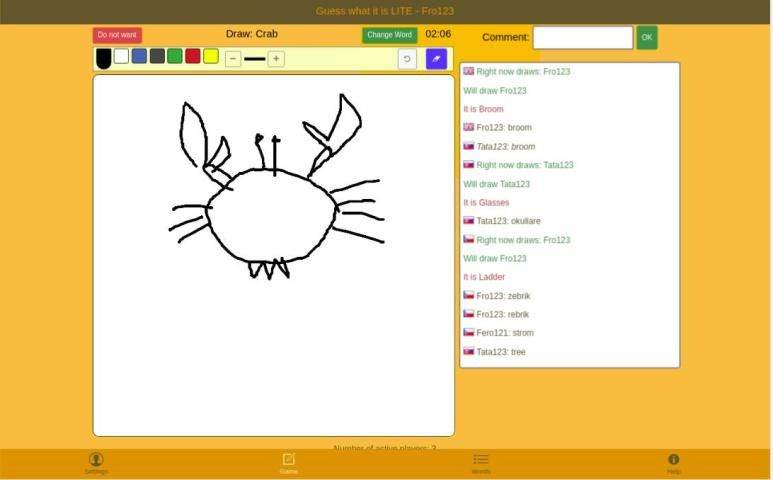Open Settings from bottom navigation

96,463
